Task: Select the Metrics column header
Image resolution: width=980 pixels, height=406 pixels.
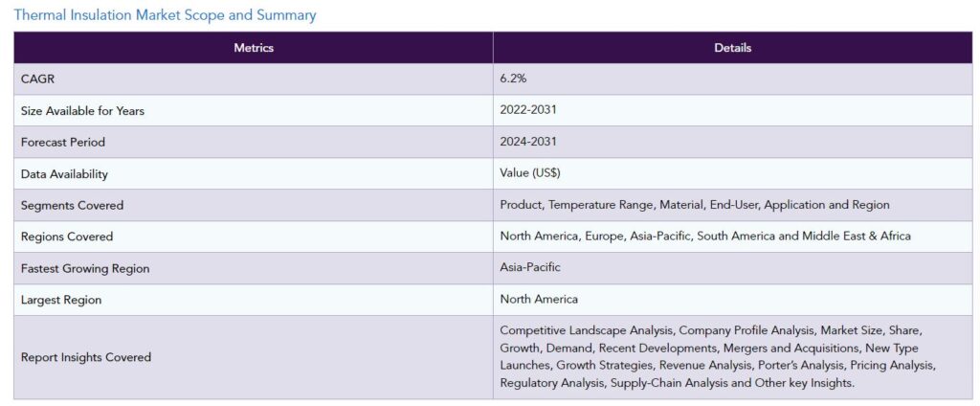Action: 254,48
